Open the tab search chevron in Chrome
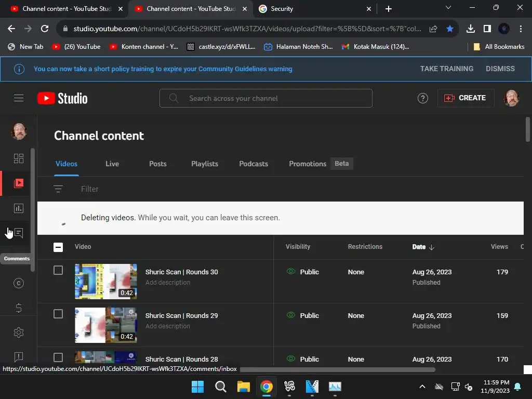 tap(448, 7)
